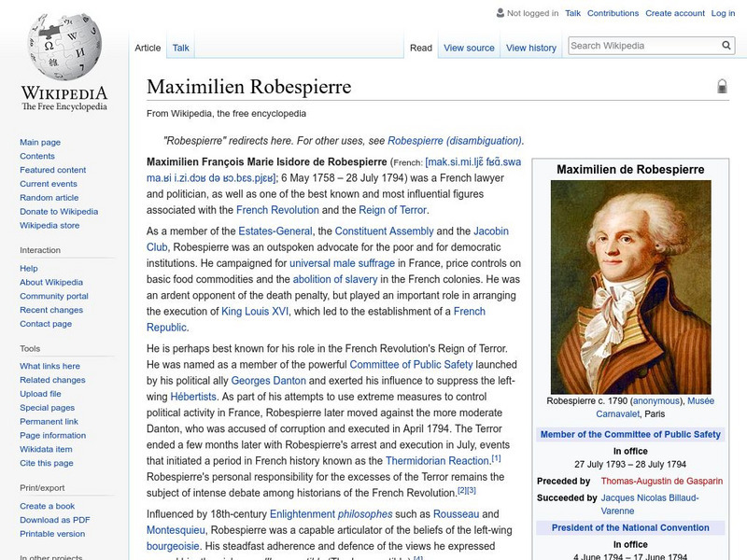Open the Talk link in top user bar
747x560 pixels.
pos(572,13)
